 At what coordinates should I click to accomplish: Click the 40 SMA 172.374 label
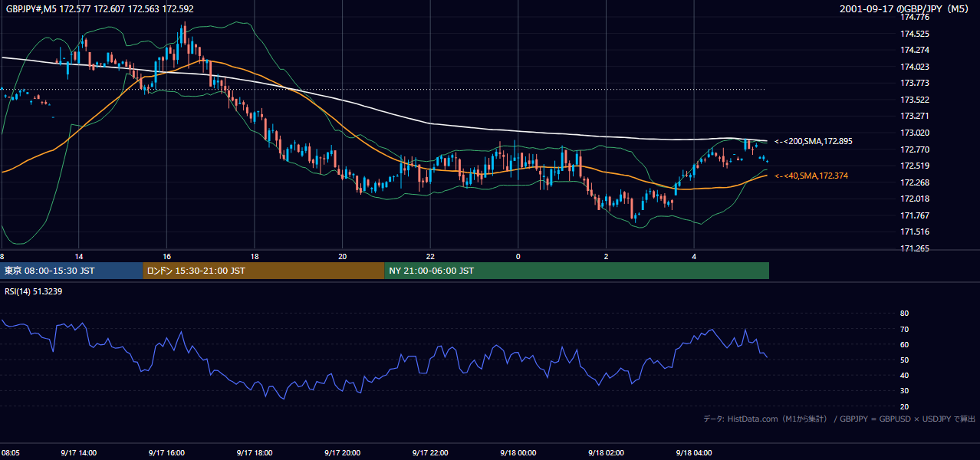coord(811,176)
